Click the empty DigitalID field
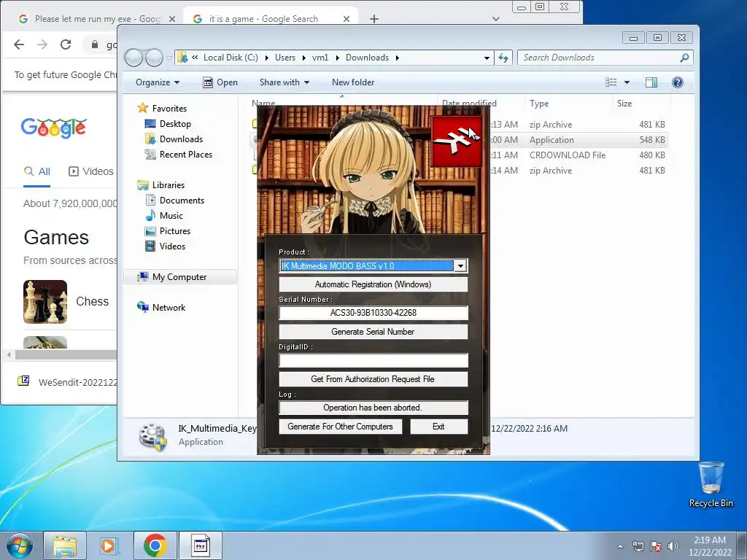Viewport: 747px width, 560px height. pos(373,360)
